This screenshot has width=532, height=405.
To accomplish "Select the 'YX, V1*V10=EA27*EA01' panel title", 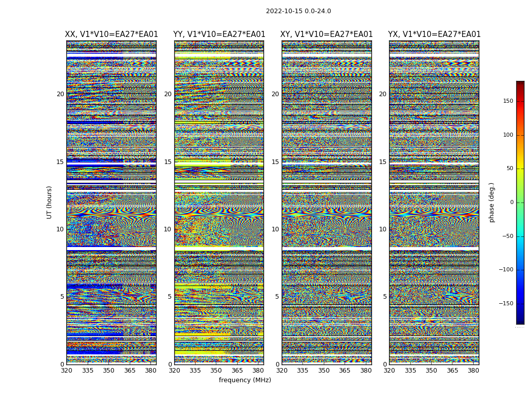I will coord(434,34).
